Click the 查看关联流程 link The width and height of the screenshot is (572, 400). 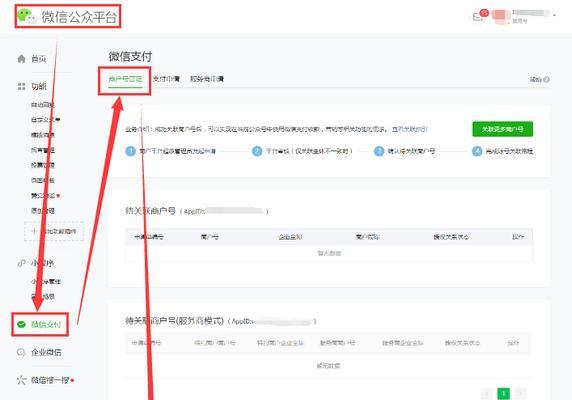(409, 129)
